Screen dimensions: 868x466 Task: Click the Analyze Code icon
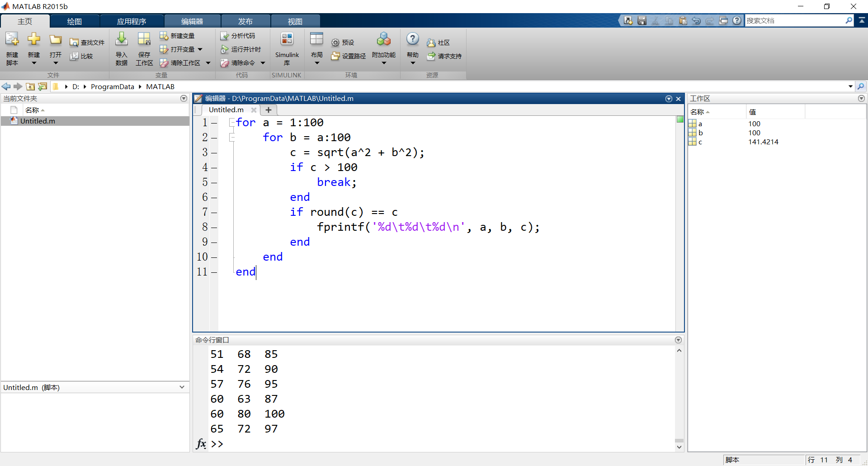tap(224, 36)
